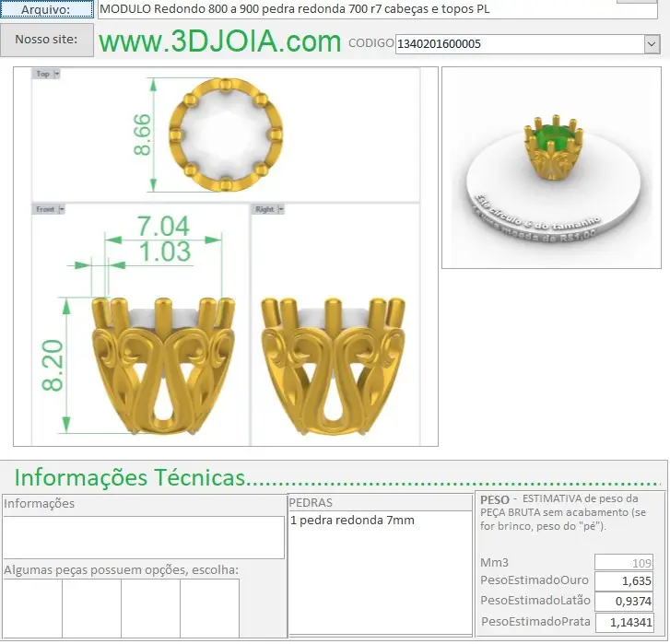This screenshot has height=644, width=670.
Task: Open the www.3DJOIA.com website link
Action: 219,42
